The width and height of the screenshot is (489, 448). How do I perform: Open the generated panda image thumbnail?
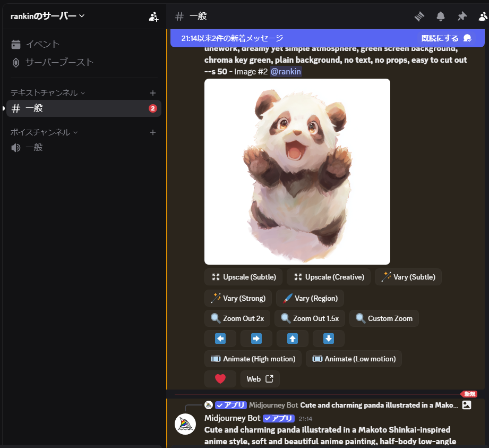297,172
